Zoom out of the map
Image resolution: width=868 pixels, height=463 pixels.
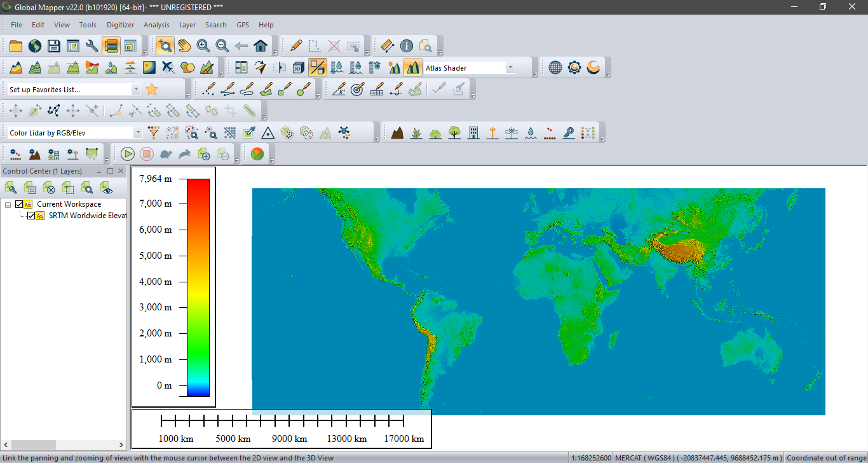pyautogui.click(x=222, y=46)
